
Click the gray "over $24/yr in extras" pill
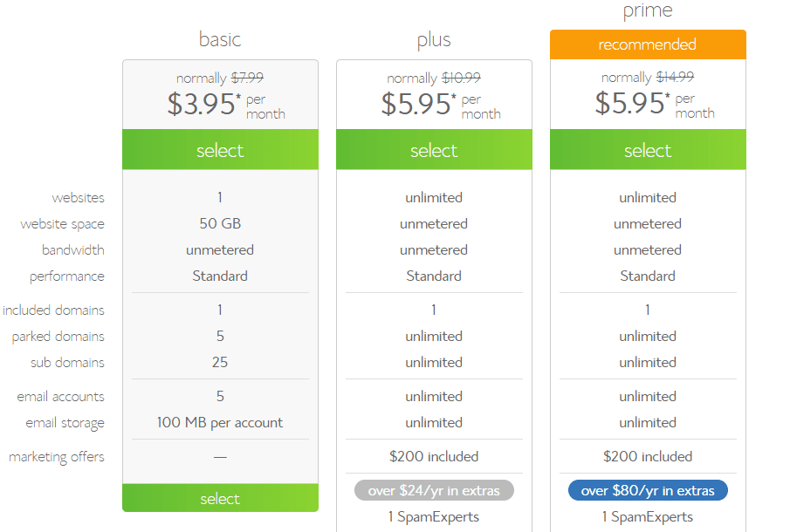coord(434,490)
